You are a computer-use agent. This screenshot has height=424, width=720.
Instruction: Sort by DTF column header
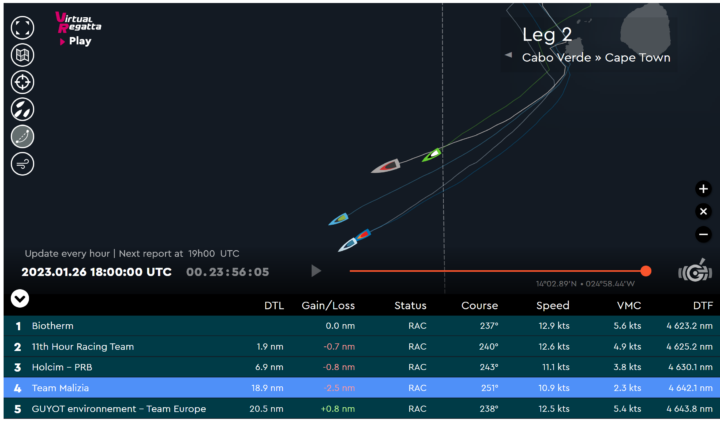pos(703,305)
